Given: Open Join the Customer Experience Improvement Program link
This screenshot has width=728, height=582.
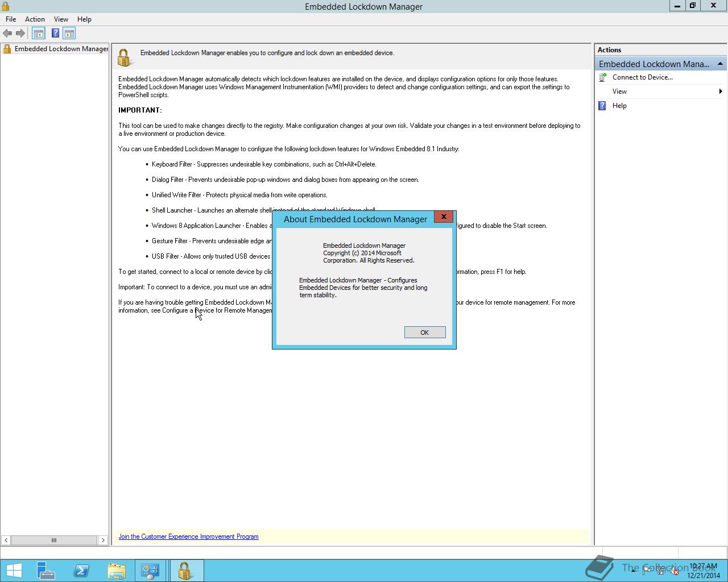Looking at the screenshot, I should pos(188,537).
